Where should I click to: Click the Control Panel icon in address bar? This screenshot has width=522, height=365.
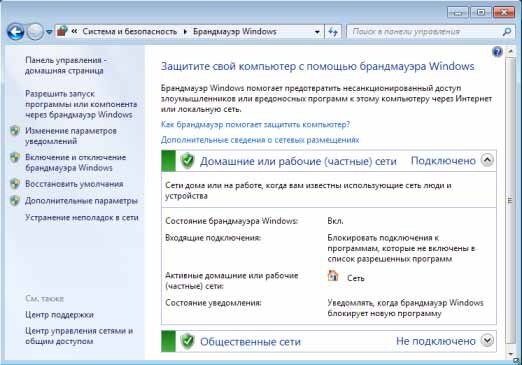(62, 31)
